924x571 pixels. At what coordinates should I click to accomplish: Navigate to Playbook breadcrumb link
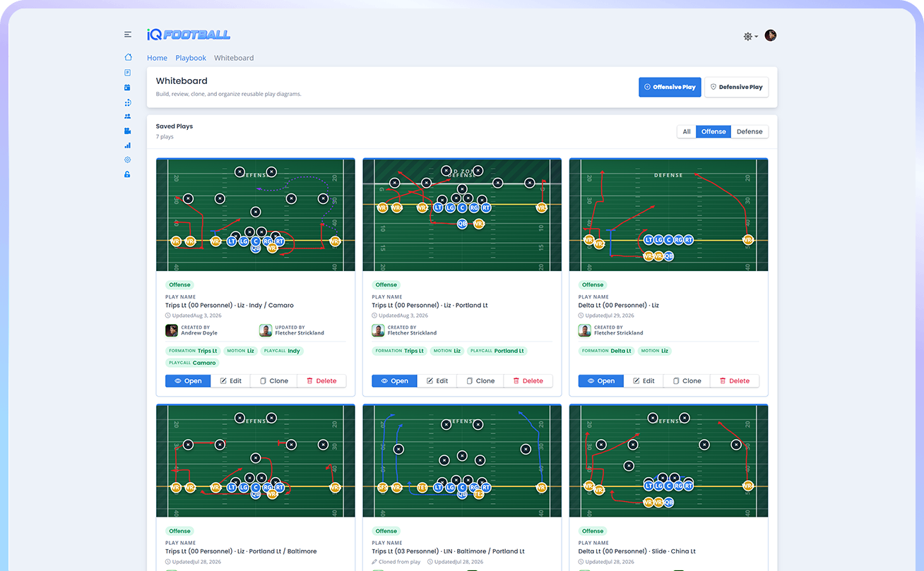(191, 58)
